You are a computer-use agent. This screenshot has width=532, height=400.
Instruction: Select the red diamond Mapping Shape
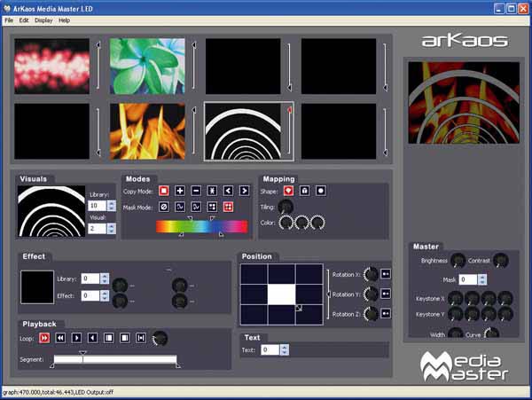coord(288,191)
